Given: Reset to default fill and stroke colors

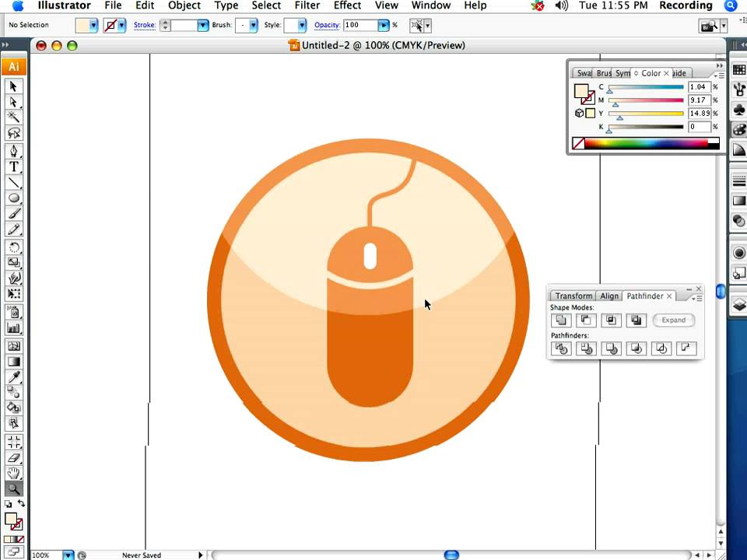Looking at the screenshot, I should (8, 505).
